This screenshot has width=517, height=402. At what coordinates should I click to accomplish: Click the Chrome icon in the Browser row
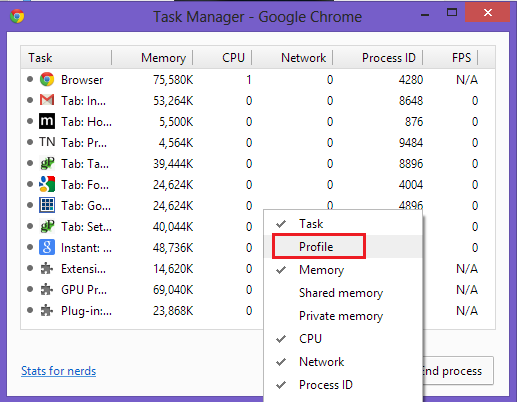point(47,79)
